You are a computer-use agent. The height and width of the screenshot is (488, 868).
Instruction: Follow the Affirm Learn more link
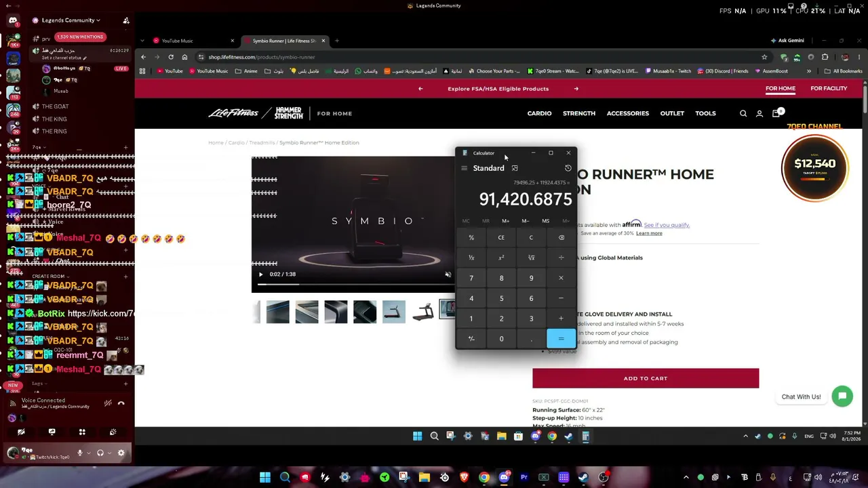point(649,233)
